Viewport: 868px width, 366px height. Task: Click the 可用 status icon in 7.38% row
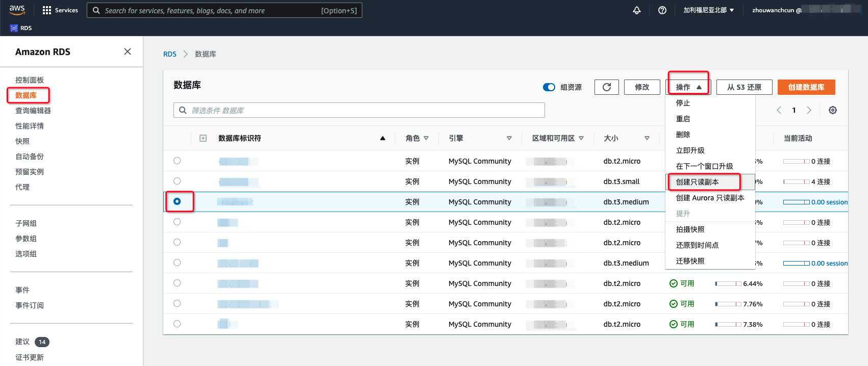coord(674,324)
